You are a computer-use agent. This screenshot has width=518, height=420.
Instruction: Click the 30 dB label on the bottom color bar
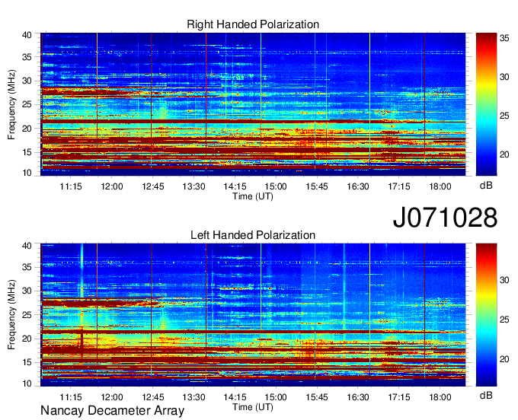tap(504, 280)
